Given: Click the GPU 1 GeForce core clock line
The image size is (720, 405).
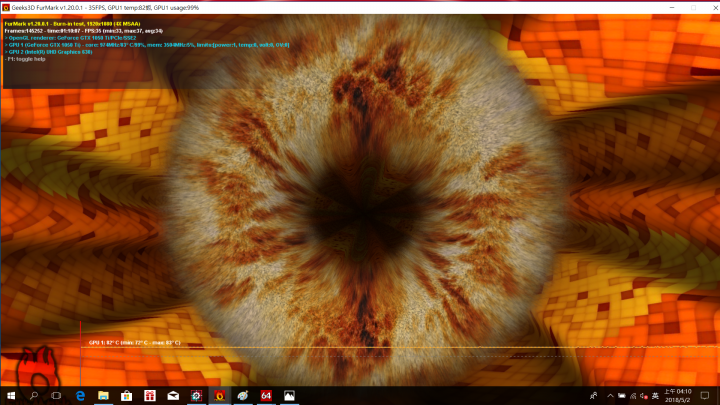Looking at the screenshot, I should pyautogui.click(x=147, y=45).
